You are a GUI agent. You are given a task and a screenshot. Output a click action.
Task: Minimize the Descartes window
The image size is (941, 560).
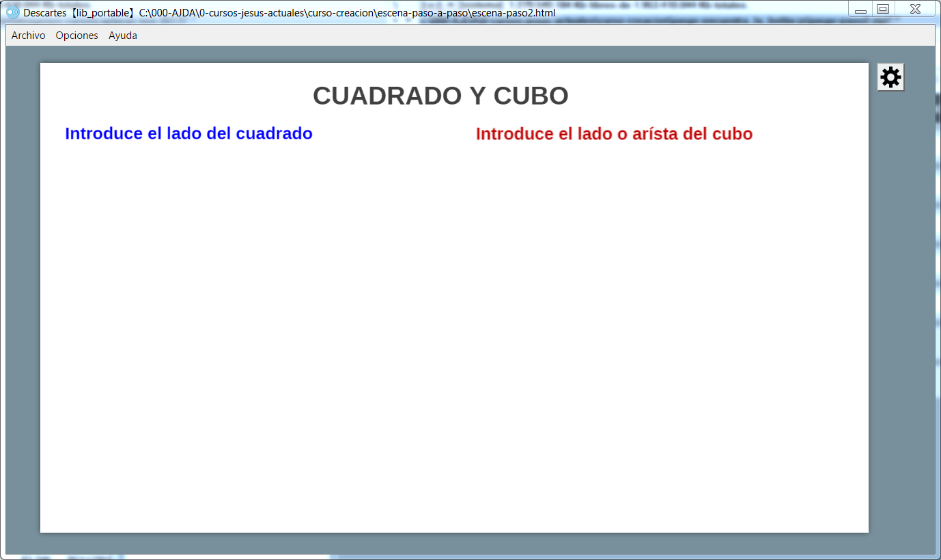coord(860,10)
